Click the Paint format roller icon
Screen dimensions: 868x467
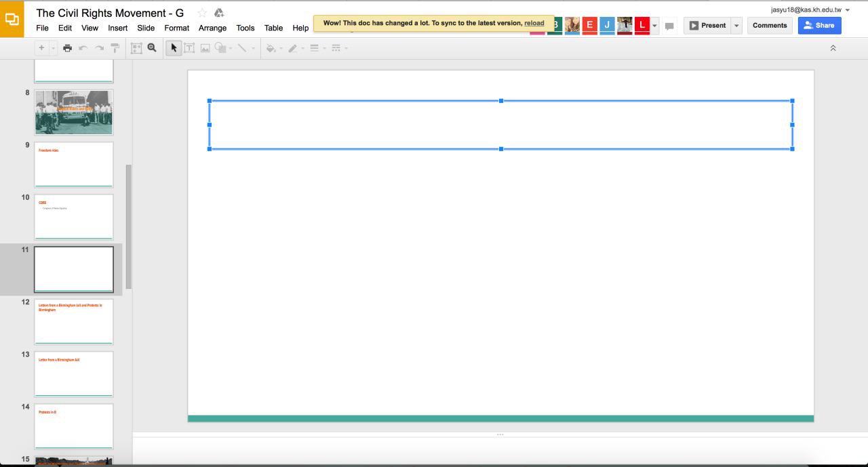(115, 48)
